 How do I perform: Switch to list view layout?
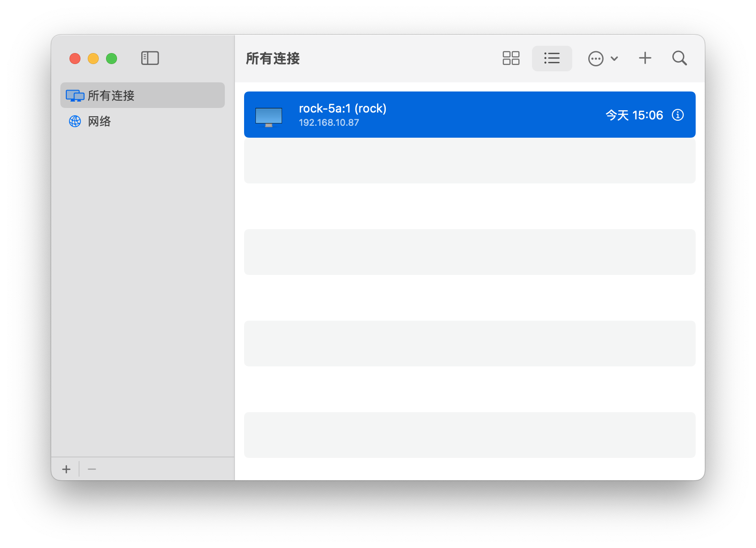552,58
